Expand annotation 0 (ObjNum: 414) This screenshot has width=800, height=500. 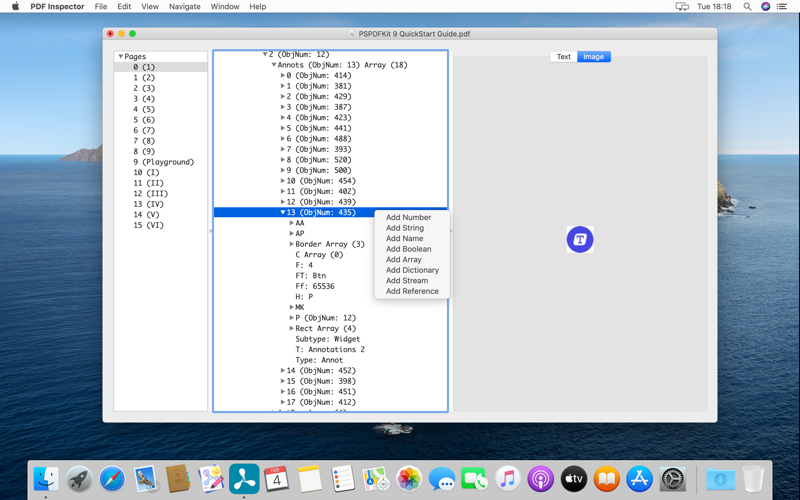(283, 76)
